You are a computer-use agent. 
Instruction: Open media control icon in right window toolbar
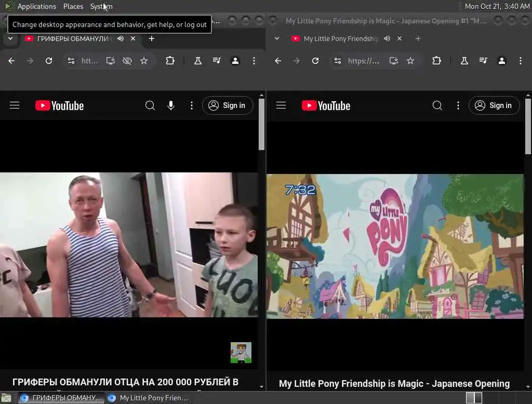pos(483,61)
